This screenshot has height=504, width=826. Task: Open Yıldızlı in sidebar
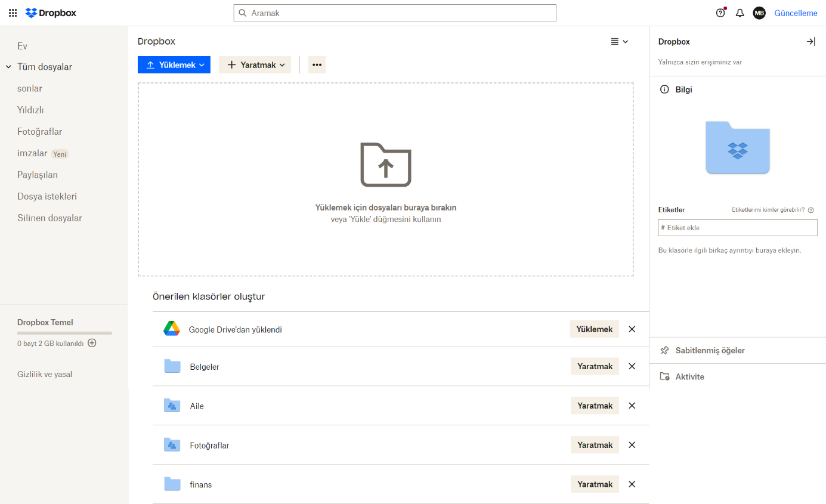(x=30, y=110)
